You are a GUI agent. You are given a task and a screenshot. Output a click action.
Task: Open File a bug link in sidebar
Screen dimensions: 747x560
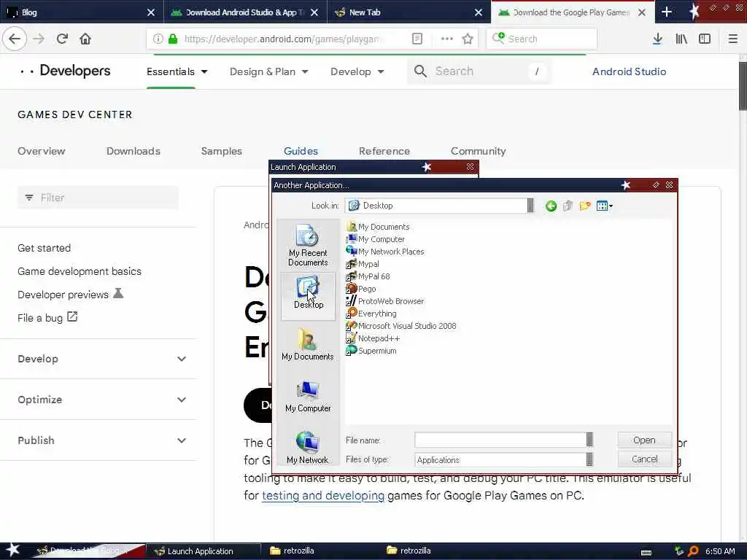(x=47, y=318)
